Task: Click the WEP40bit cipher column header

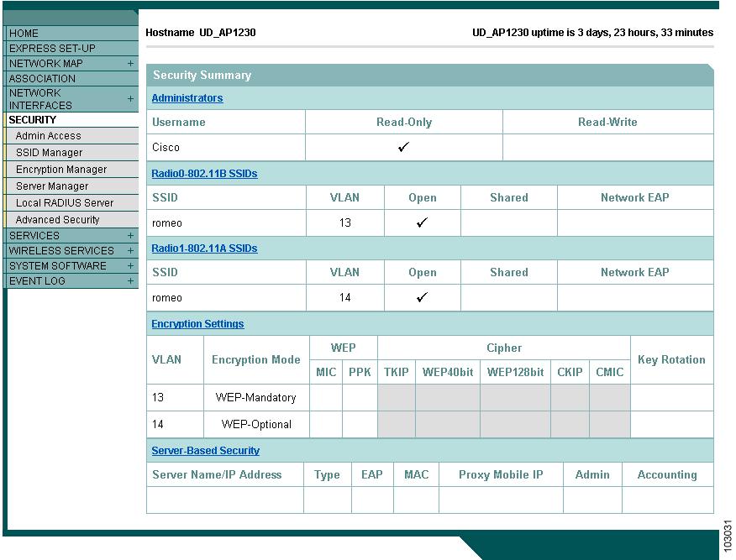Action: pyautogui.click(x=448, y=372)
